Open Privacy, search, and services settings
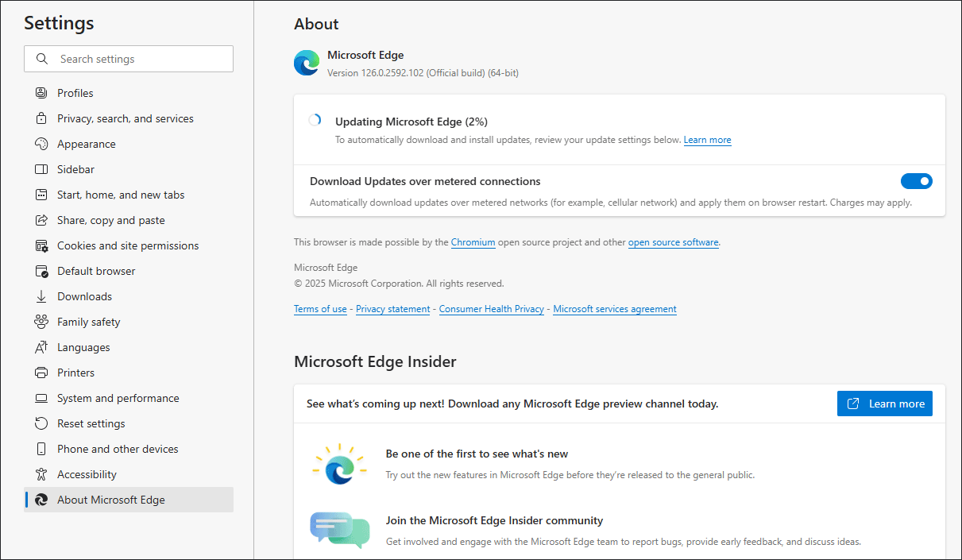This screenshot has width=962, height=560. 129,118
